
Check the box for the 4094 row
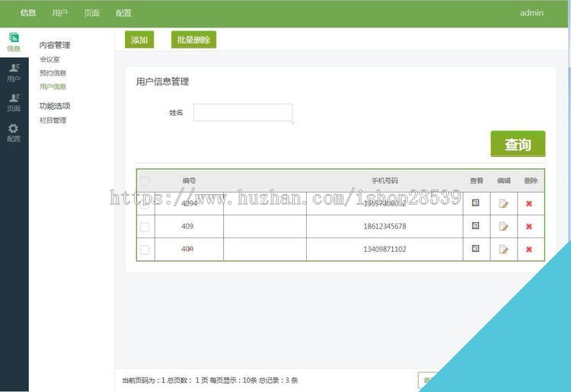point(145,204)
